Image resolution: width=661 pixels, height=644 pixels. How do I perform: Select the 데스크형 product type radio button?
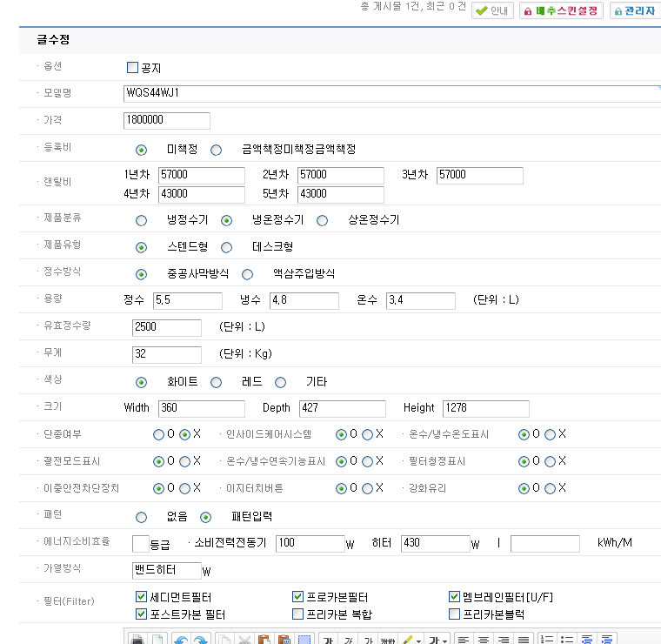click(226, 247)
